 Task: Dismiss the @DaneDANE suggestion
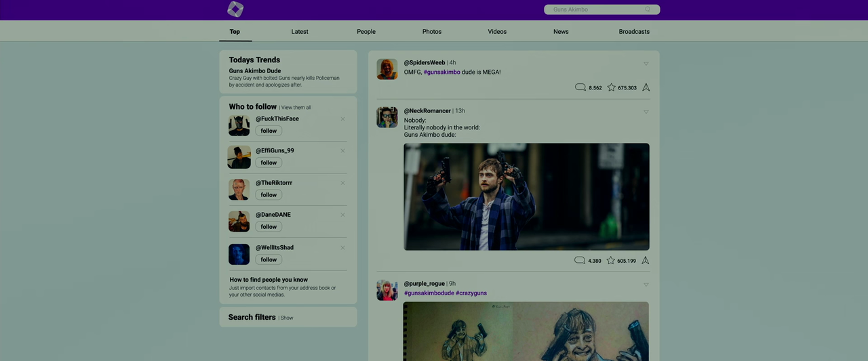pyautogui.click(x=342, y=215)
